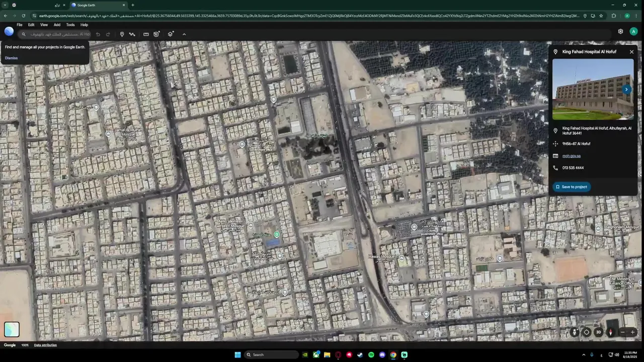
Task: Dismiss the projects tip
Action: [x=11, y=58]
